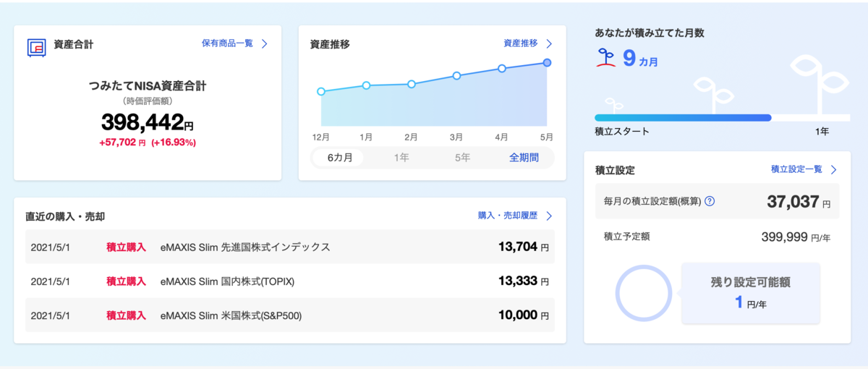Click the 2月 data point on chart
The height and width of the screenshot is (369, 868).
[x=412, y=84]
